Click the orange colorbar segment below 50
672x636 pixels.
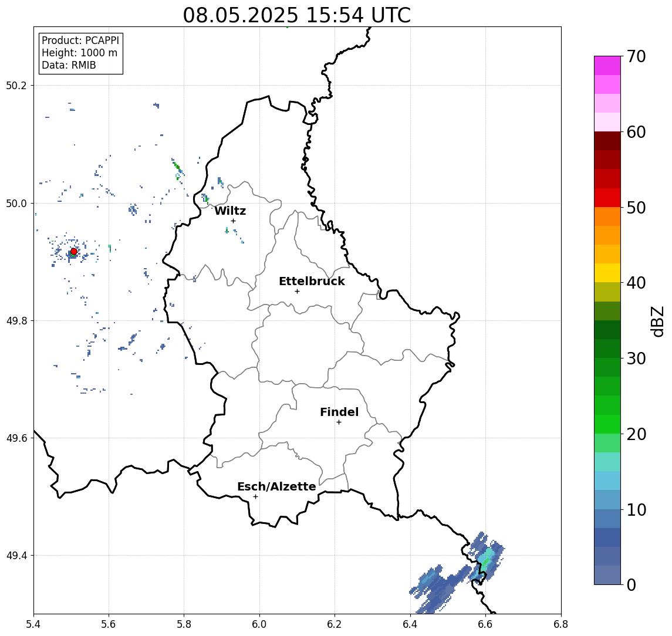tap(607, 217)
